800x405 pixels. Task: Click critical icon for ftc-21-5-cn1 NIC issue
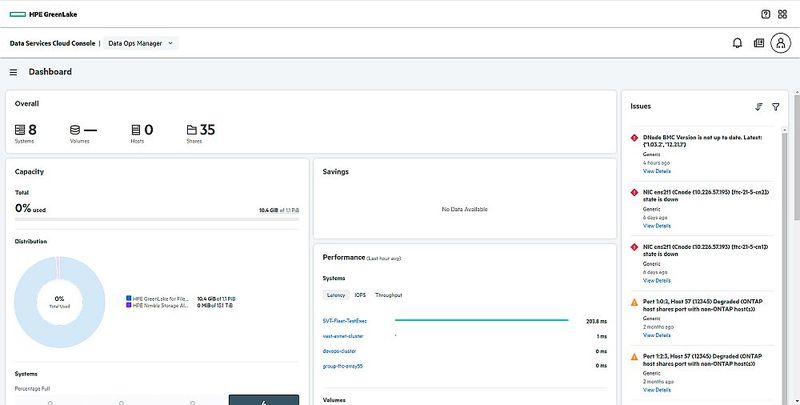click(x=634, y=247)
